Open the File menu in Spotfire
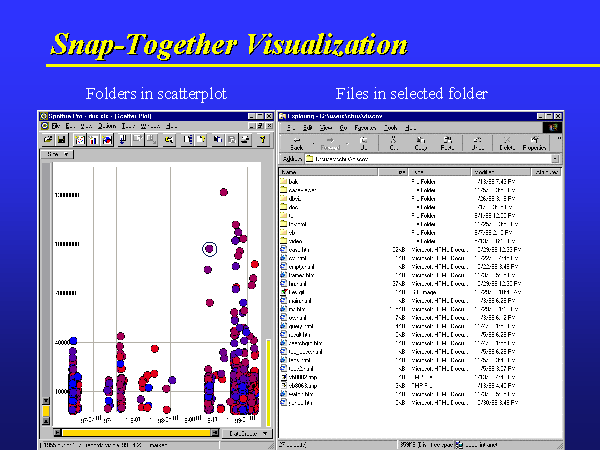Screen dimensions: 600x450 pyautogui.click(x=58, y=127)
